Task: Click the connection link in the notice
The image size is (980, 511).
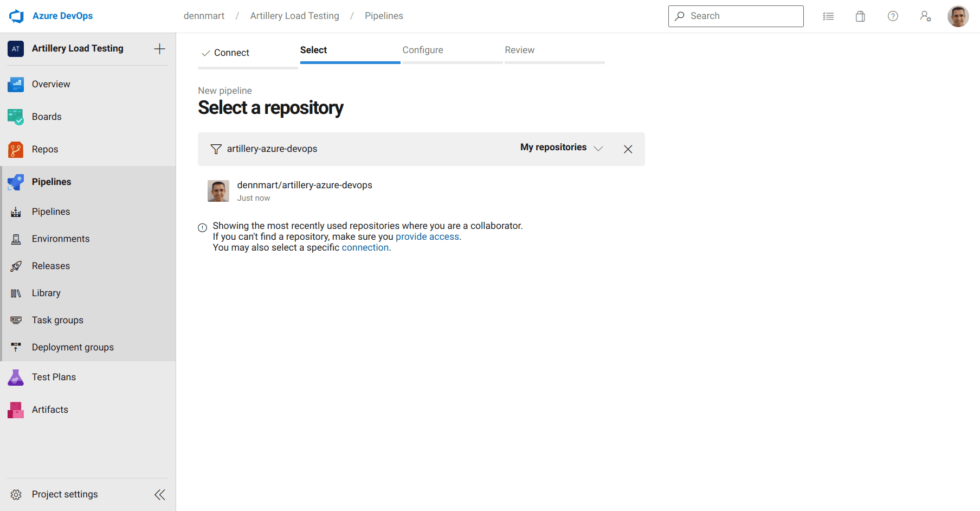Action: coord(365,247)
